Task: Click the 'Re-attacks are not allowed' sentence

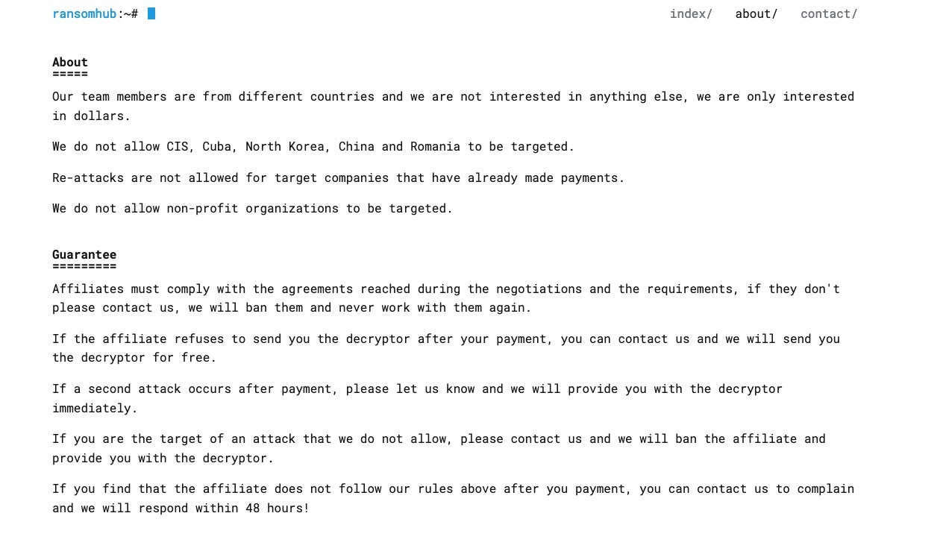Action: click(338, 177)
